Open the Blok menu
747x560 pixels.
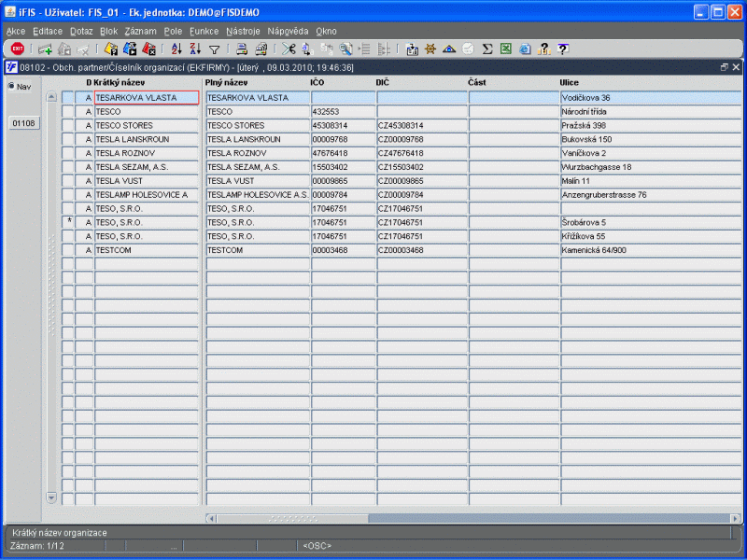pos(108,32)
